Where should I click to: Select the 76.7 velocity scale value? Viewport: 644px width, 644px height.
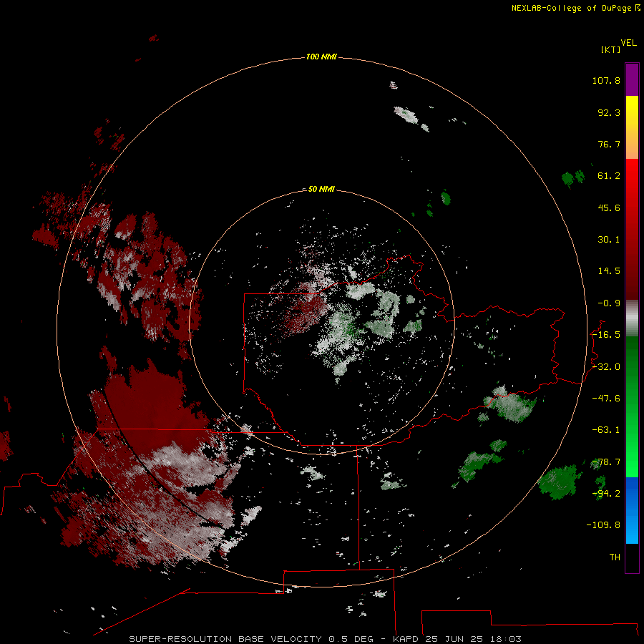tap(609, 144)
